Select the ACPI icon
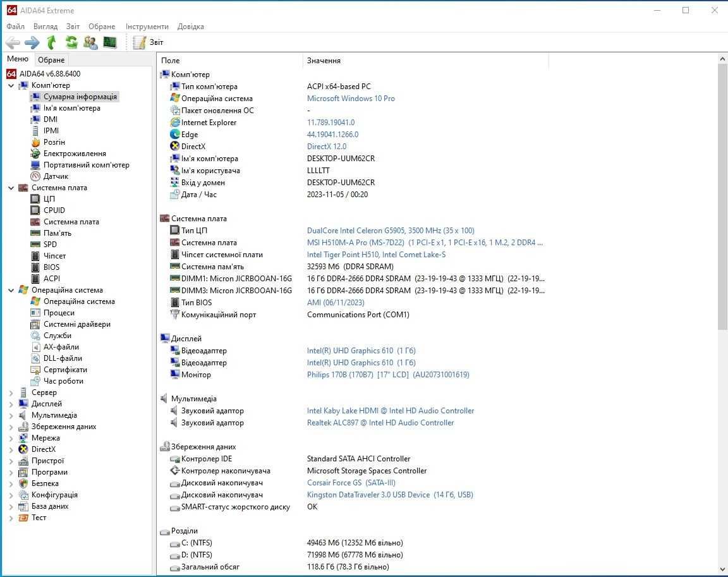Image resolution: width=728 pixels, height=577 pixels. (x=35, y=279)
